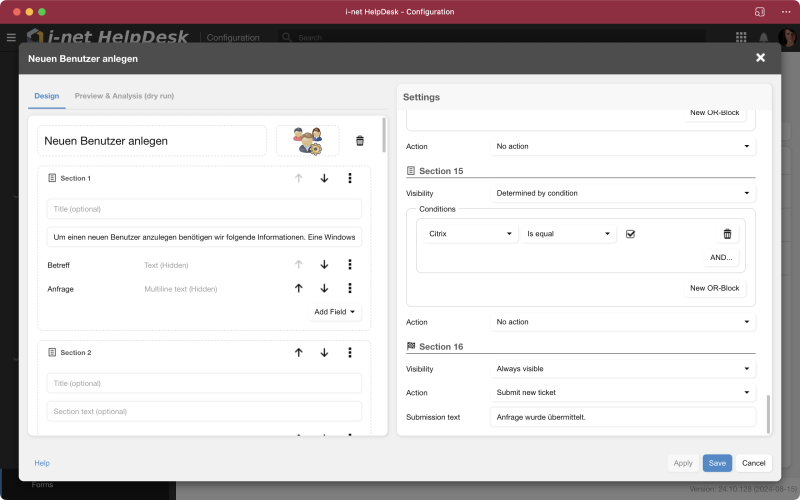Close the Neuen Benutzer anlegen dialog
Viewport: 800px width, 500px height.
coord(760,58)
